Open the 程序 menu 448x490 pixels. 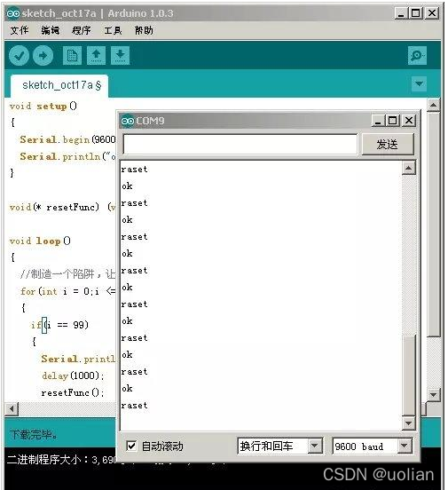pos(82,30)
